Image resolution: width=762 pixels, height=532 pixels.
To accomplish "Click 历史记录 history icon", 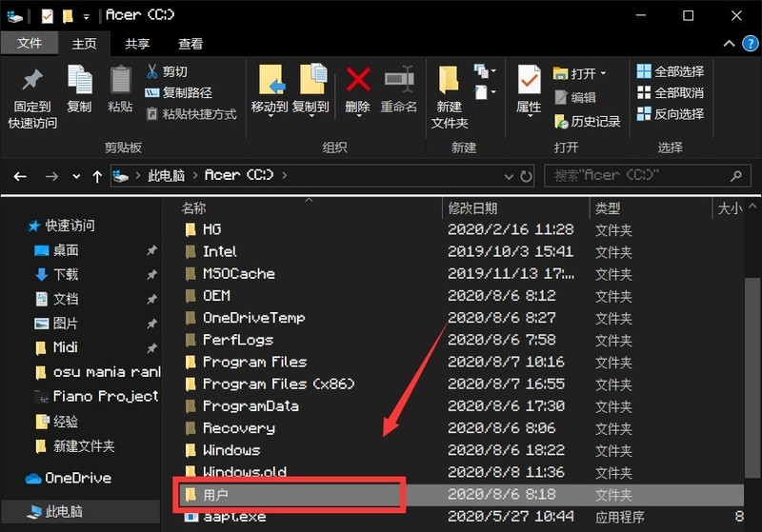I will click(561, 122).
